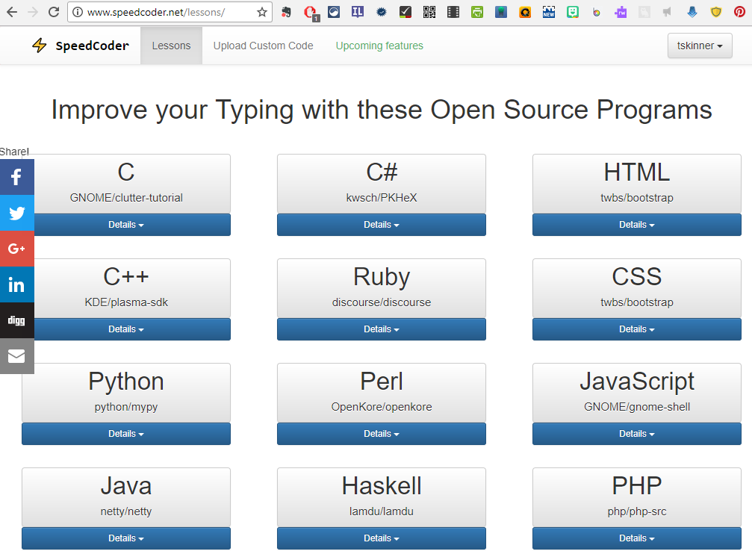
Task: Click the blue download arrow extension icon
Action: [692, 12]
